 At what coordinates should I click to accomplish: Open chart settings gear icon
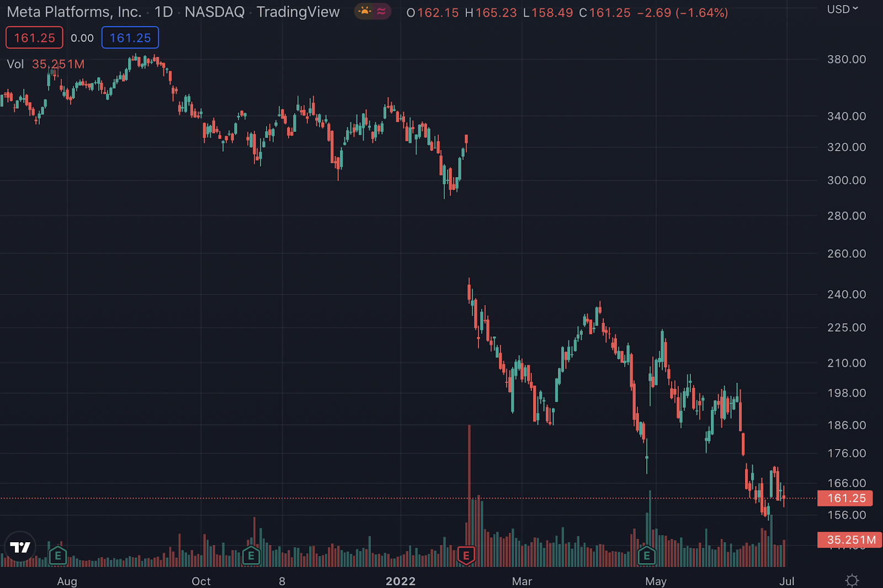pyautogui.click(x=852, y=580)
